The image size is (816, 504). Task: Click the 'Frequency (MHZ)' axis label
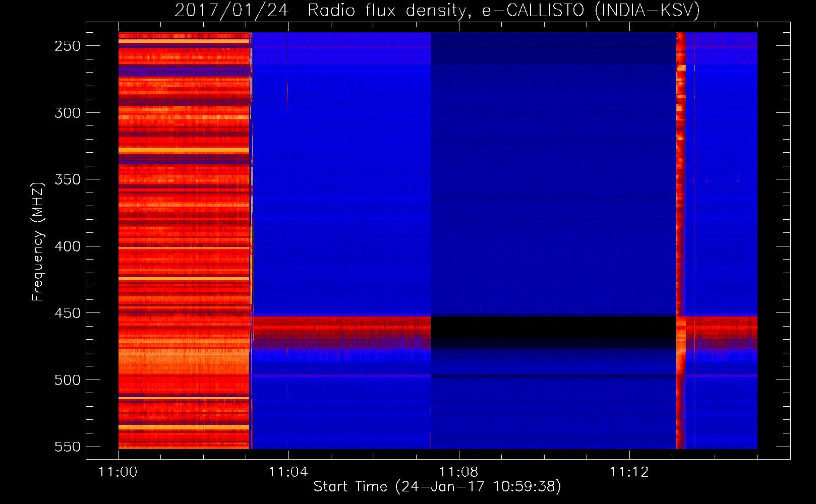38,241
